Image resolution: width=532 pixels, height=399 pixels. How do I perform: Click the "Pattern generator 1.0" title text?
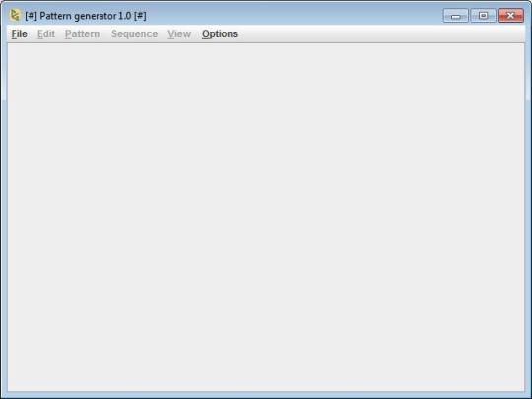click(x=86, y=16)
